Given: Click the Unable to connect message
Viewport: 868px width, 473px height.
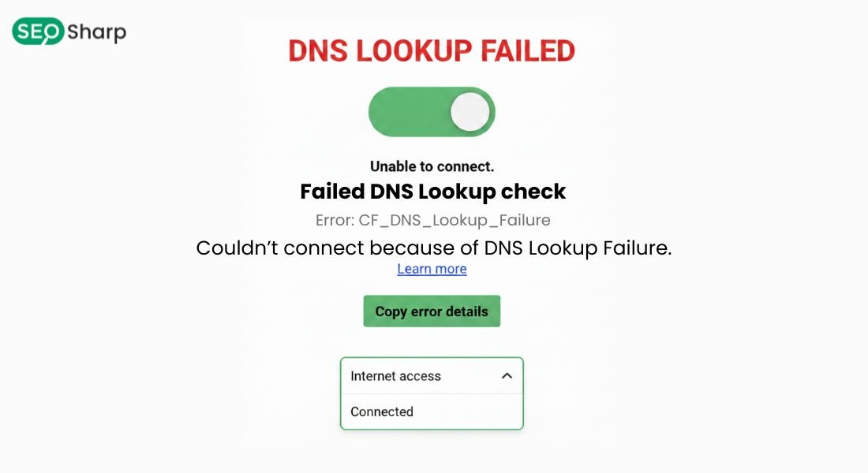Looking at the screenshot, I should (x=432, y=166).
